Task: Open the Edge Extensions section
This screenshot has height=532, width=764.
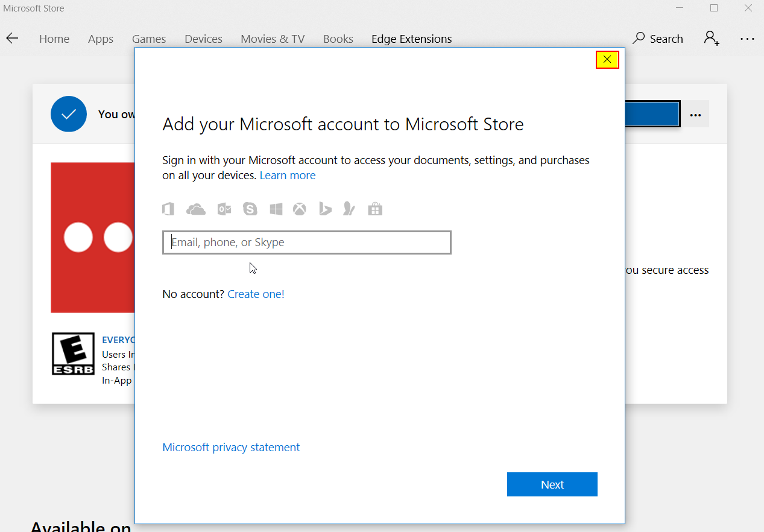Action: click(411, 38)
